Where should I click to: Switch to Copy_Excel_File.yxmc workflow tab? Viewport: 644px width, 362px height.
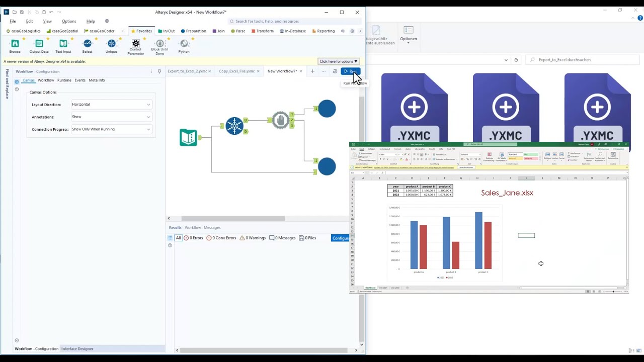click(x=236, y=71)
